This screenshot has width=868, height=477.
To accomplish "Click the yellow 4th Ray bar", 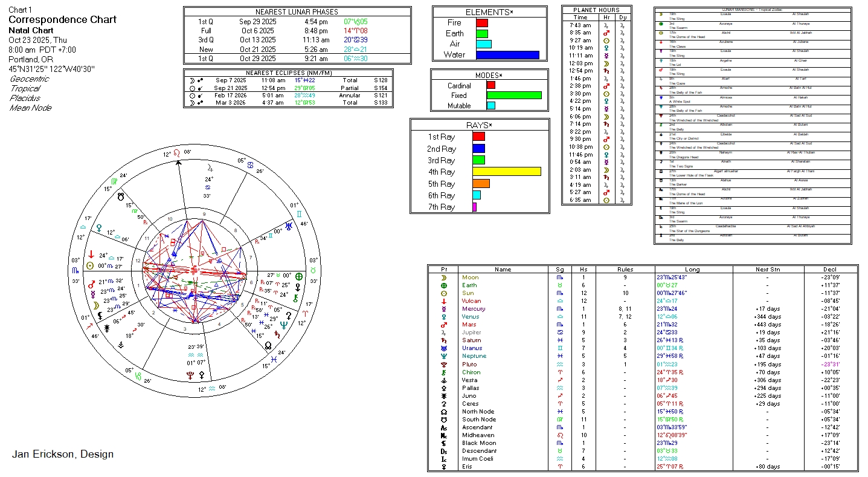I will point(506,172).
